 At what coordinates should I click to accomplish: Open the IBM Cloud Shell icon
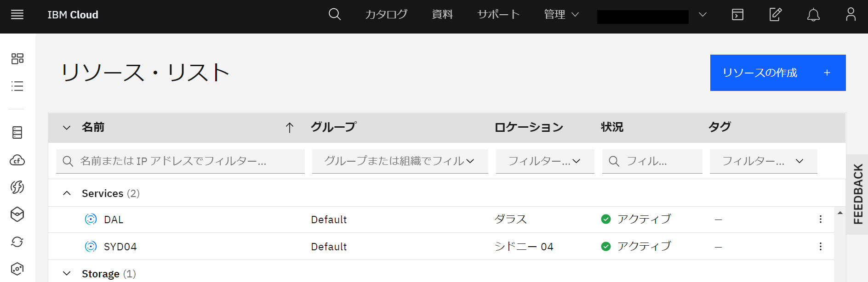737,15
